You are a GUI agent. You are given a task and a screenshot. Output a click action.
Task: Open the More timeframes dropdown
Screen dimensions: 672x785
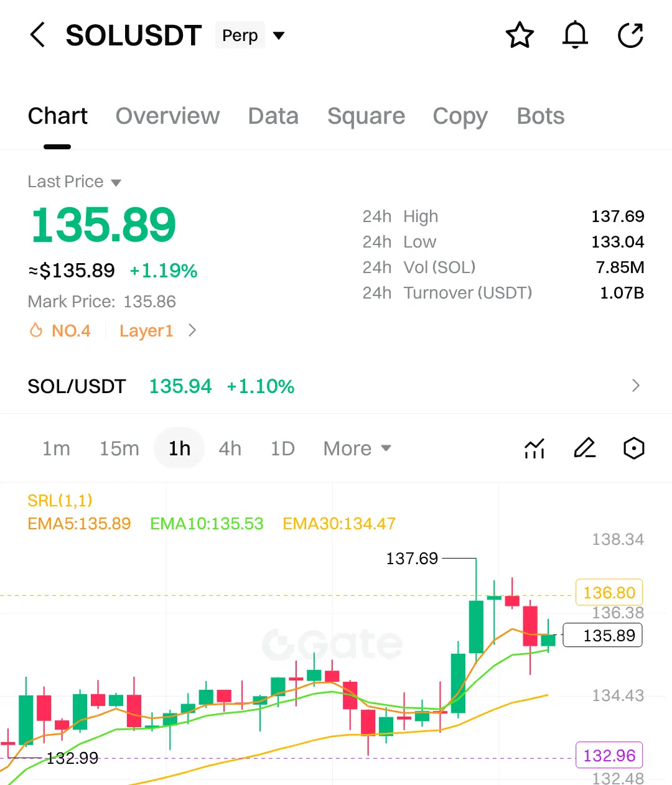(x=357, y=448)
